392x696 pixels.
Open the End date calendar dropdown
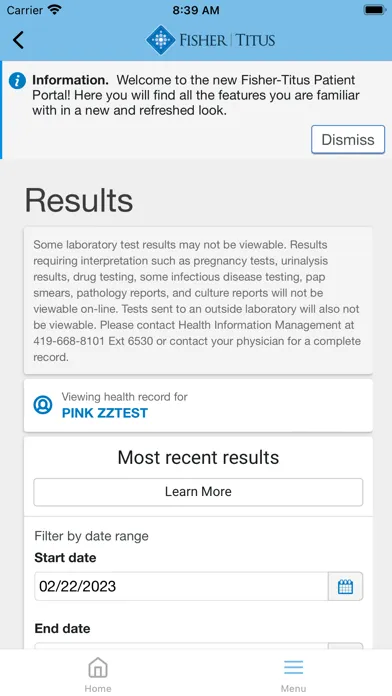point(345,646)
